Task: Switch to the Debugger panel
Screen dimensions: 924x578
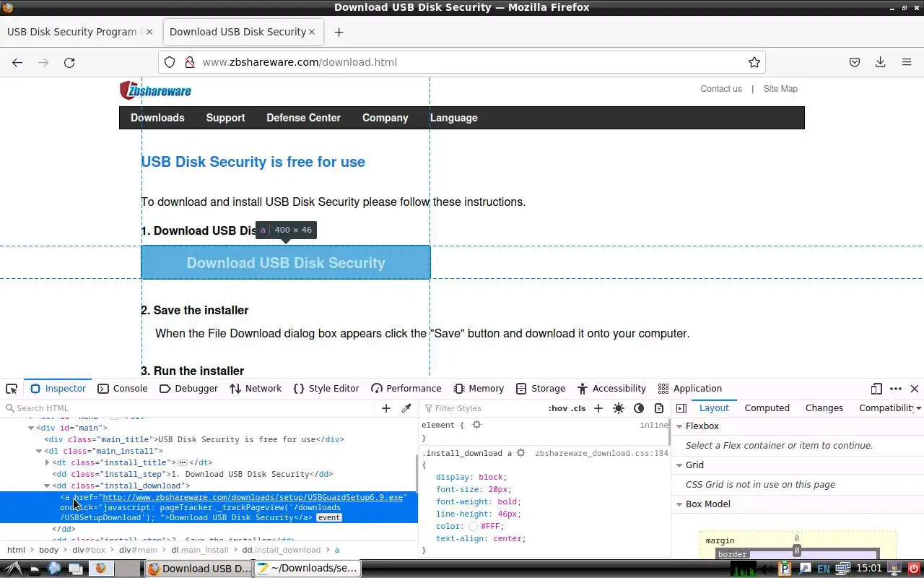Action: click(188, 389)
